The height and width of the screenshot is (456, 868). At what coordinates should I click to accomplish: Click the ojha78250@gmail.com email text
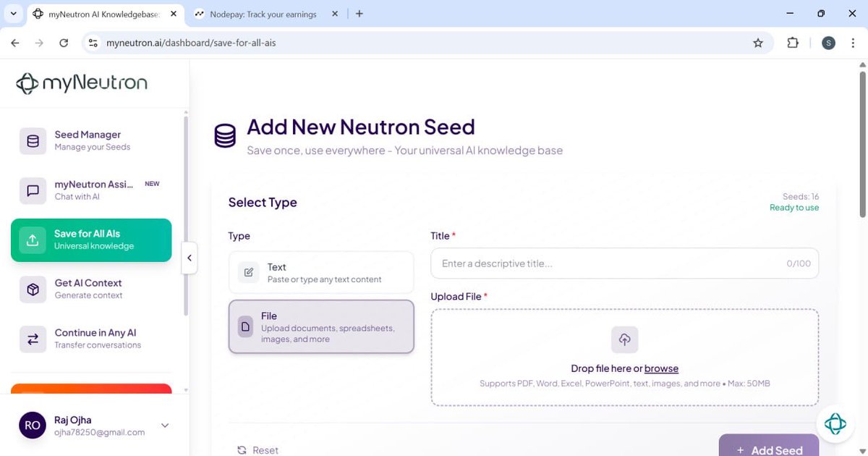coord(99,432)
